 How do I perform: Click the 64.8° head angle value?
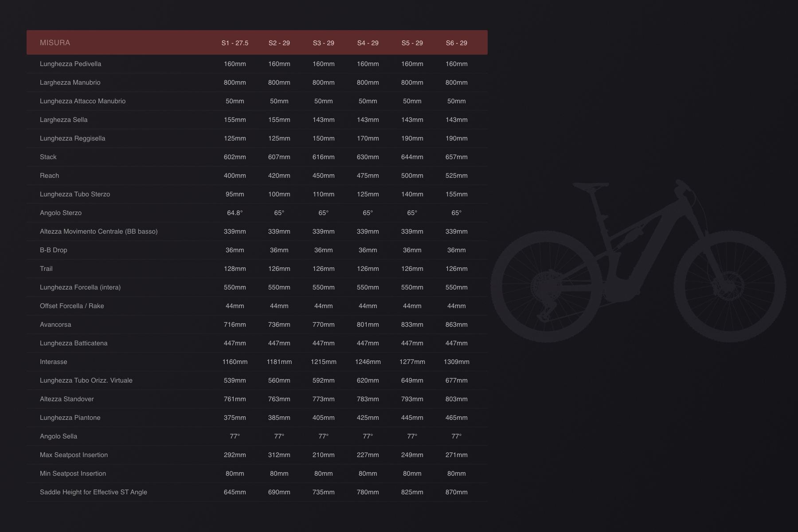235,213
